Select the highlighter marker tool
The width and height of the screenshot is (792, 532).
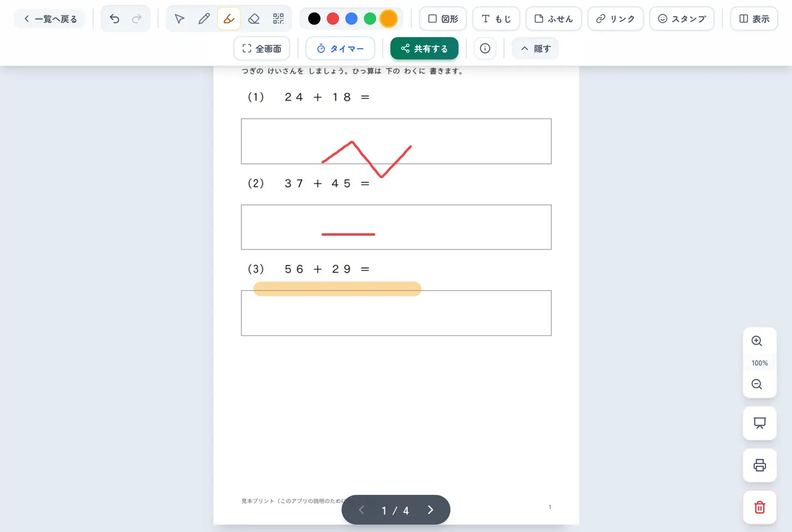229,19
